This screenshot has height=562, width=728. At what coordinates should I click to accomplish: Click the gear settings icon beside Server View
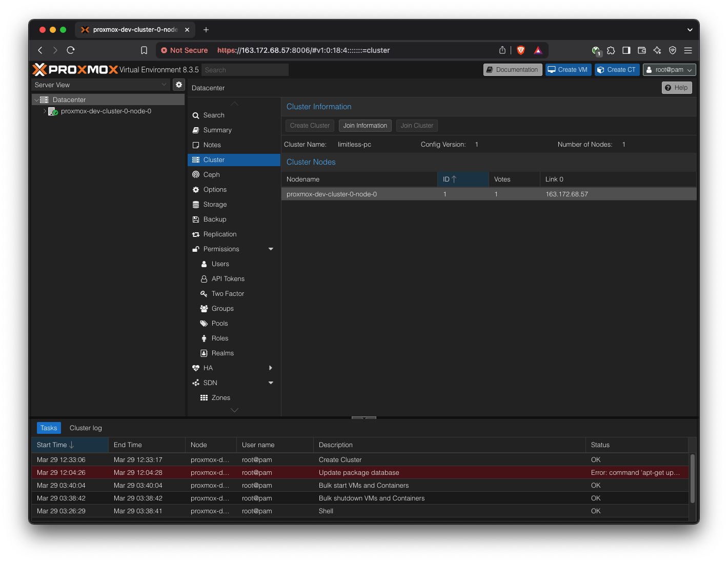(x=179, y=85)
